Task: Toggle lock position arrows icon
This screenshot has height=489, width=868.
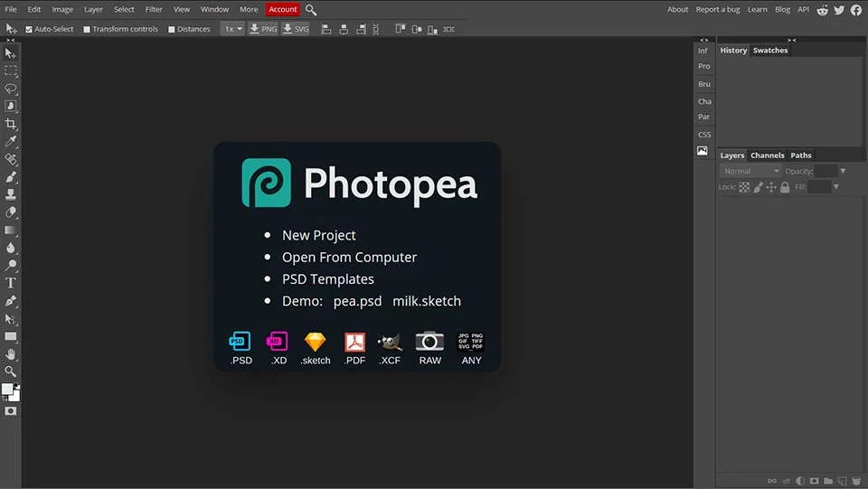Action: 771,187
